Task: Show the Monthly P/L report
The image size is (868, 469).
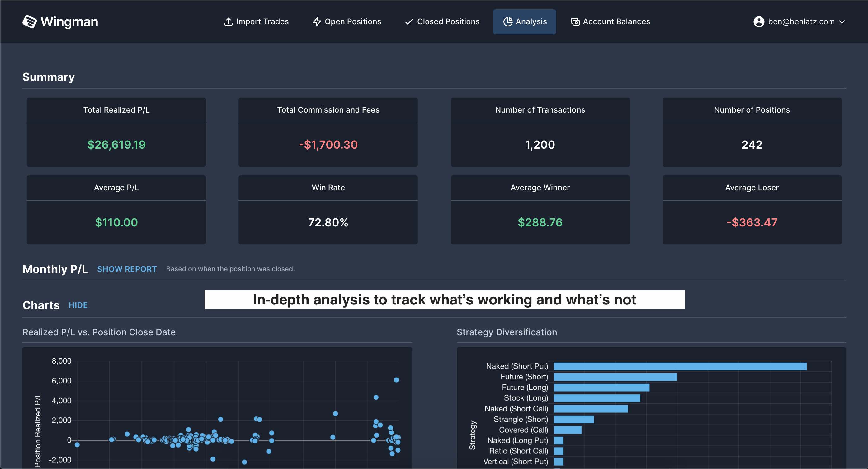Action: tap(127, 269)
